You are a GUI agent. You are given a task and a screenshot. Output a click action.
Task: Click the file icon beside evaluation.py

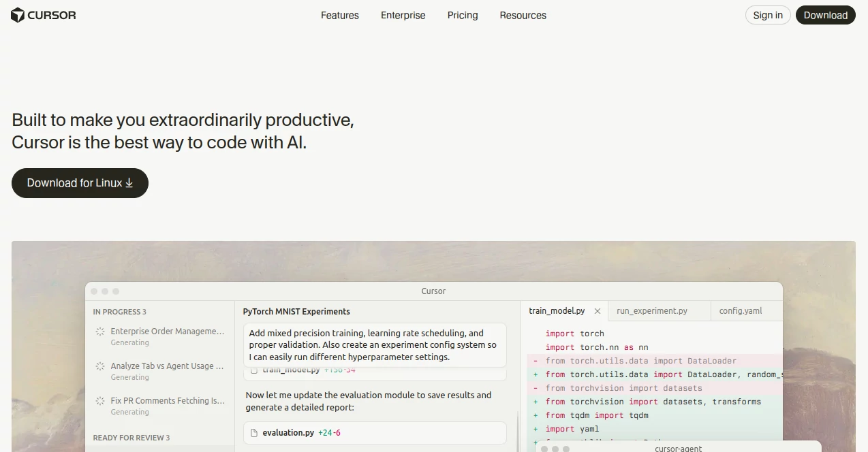pos(253,433)
